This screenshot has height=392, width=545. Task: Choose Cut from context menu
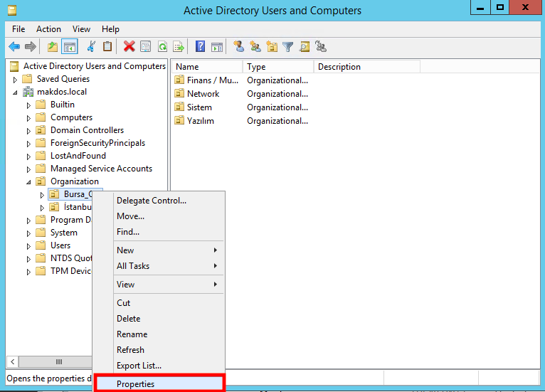click(159, 302)
